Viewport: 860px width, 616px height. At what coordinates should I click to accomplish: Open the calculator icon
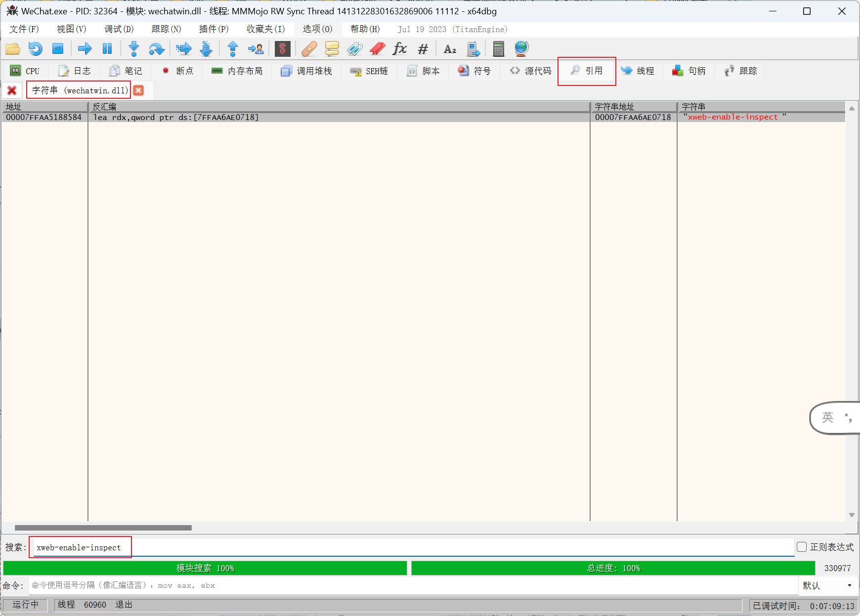point(499,49)
